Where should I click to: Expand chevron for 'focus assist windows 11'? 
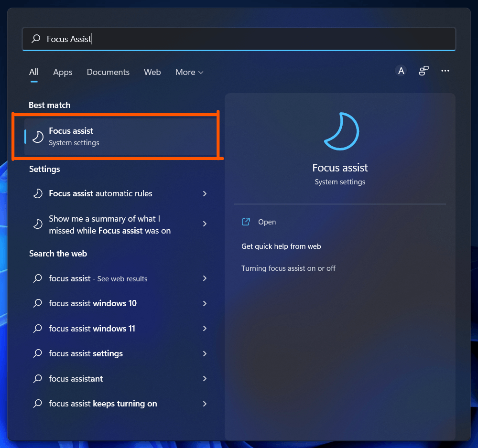pyautogui.click(x=205, y=328)
